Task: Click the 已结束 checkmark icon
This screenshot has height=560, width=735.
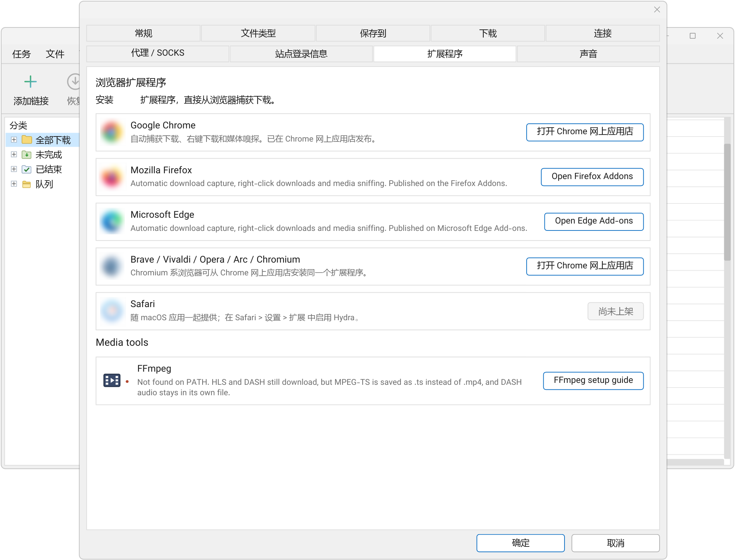Action: (27, 169)
